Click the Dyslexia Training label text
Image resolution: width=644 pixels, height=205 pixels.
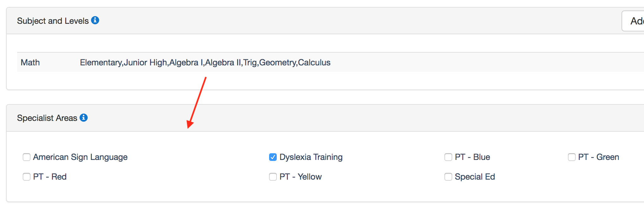click(x=311, y=157)
